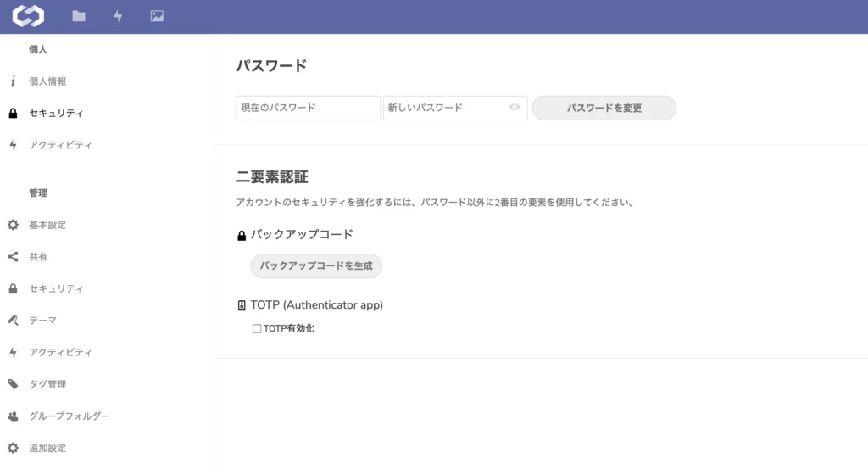Open the Files folder icon in header
This screenshot has width=868, height=469.
(x=79, y=16)
